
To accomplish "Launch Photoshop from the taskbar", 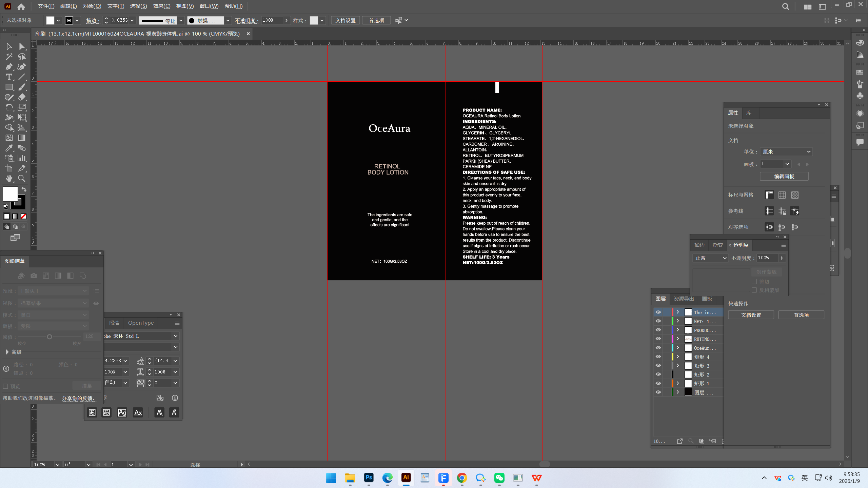I will (x=369, y=478).
